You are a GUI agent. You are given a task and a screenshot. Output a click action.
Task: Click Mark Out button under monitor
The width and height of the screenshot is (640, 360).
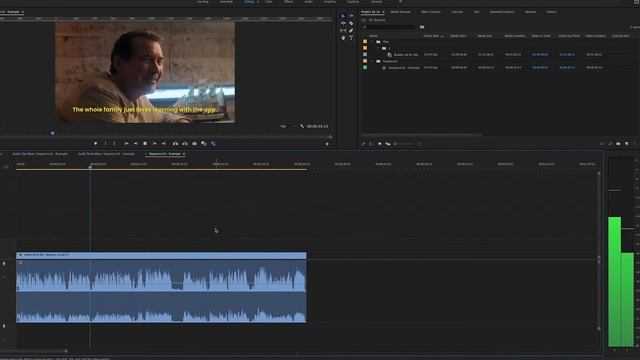114,144
